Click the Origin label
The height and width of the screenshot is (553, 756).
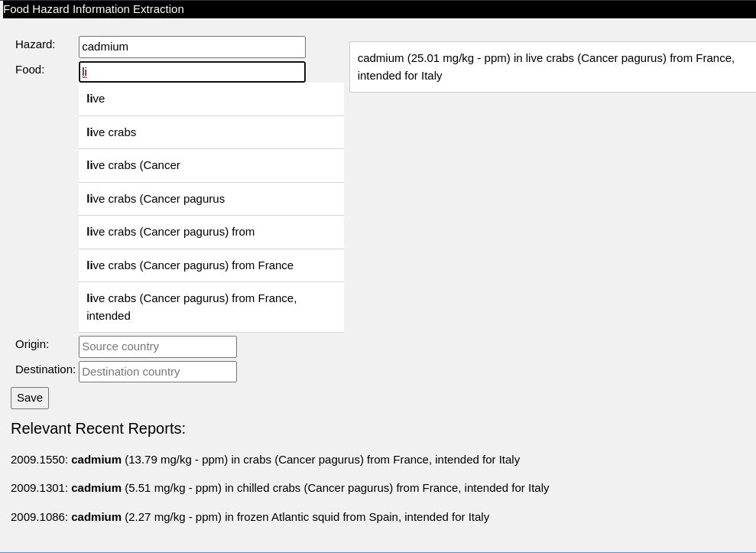(x=32, y=344)
